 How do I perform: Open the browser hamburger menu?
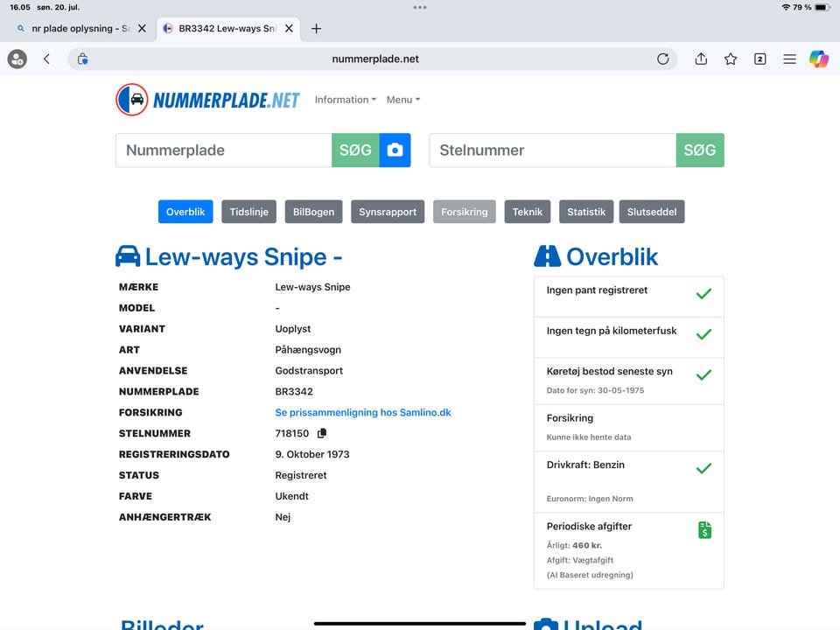[789, 59]
